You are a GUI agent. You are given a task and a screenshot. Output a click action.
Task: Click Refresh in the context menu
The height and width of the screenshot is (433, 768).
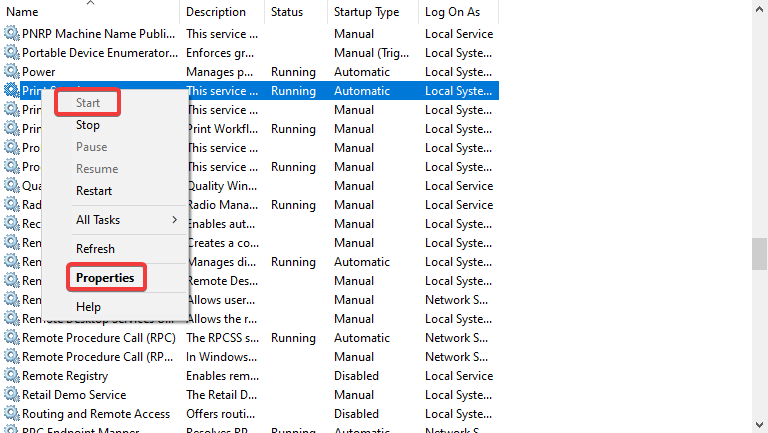[95, 249]
